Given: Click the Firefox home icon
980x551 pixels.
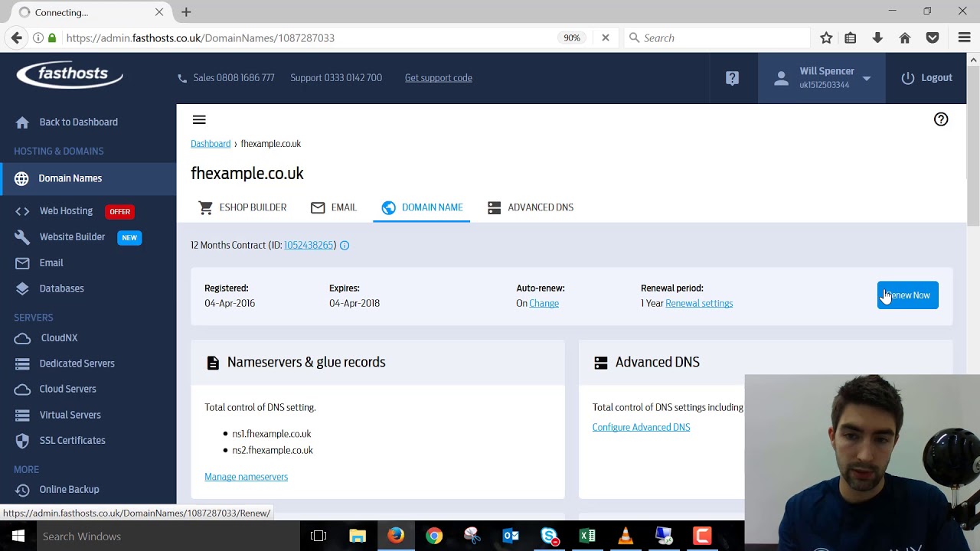Looking at the screenshot, I should pyautogui.click(x=905, y=37).
